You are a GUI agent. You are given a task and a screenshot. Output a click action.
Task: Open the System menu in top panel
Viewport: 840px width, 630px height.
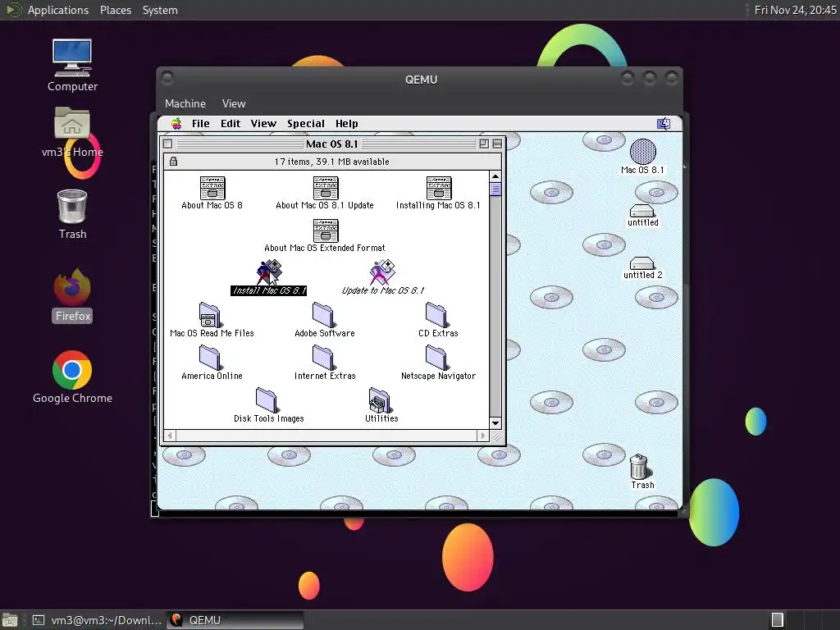[x=160, y=10]
